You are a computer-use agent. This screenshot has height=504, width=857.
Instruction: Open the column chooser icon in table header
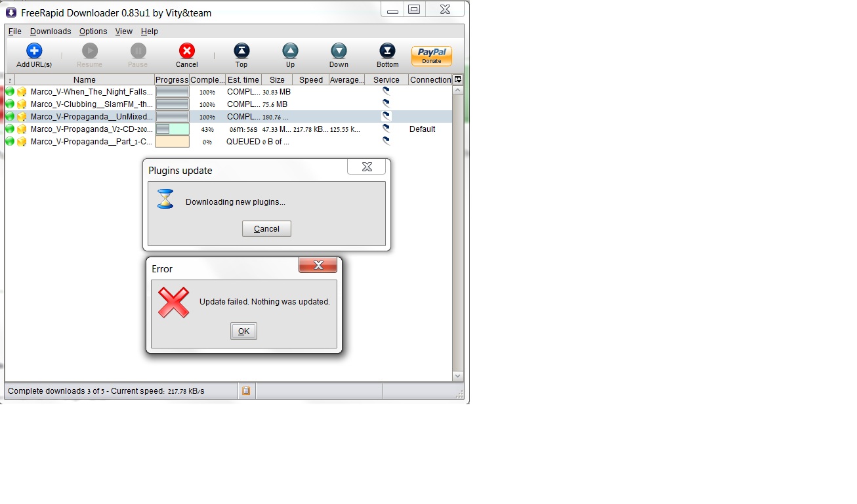[x=458, y=79]
